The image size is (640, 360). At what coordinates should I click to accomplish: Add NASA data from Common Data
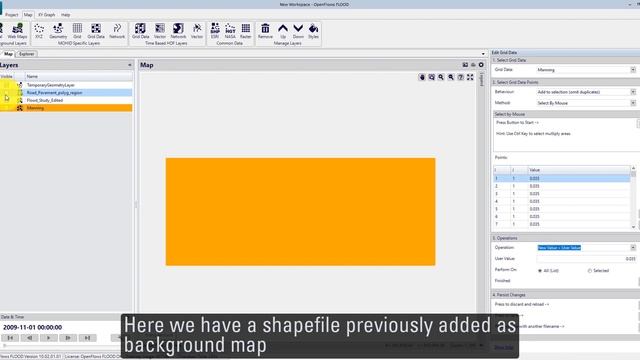pyautogui.click(x=230, y=31)
